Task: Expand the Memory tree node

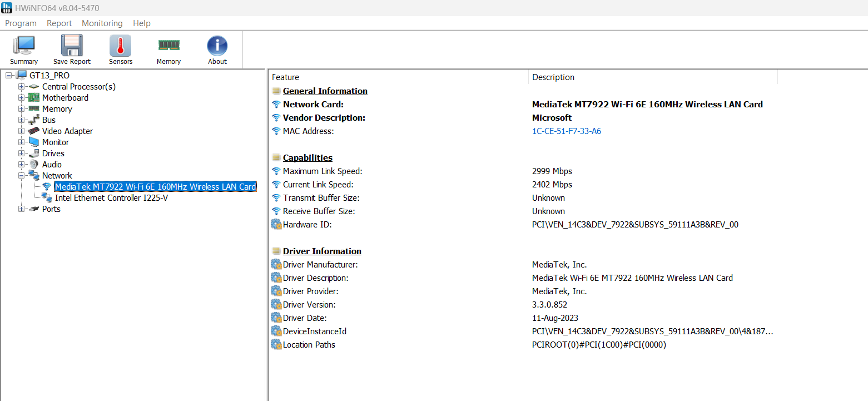Action: pos(21,108)
